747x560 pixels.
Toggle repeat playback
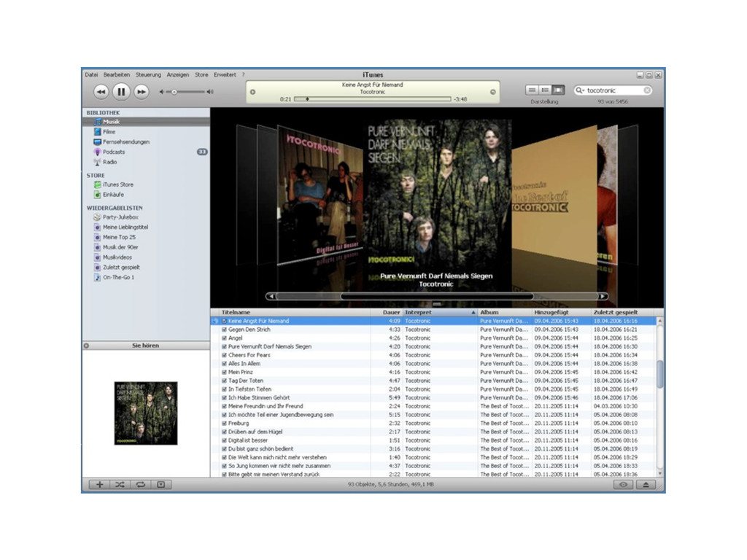tap(140, 484)
